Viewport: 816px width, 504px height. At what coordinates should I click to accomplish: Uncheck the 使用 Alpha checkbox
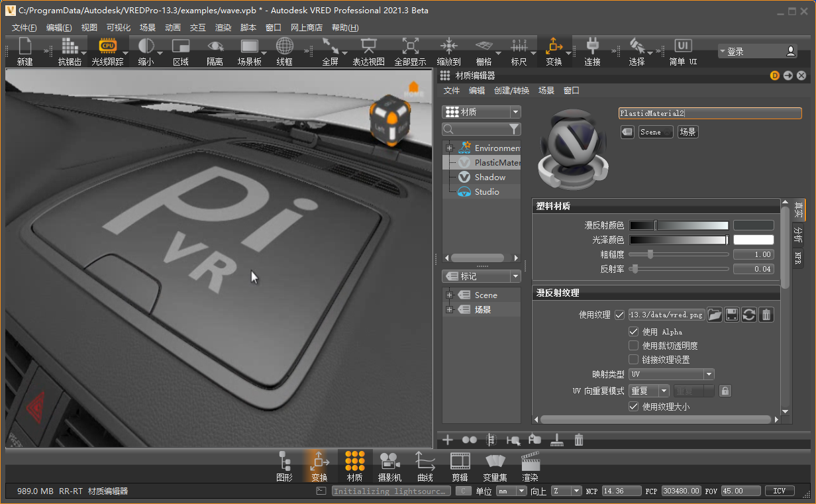pyautogui.click(x=633, y=332)
